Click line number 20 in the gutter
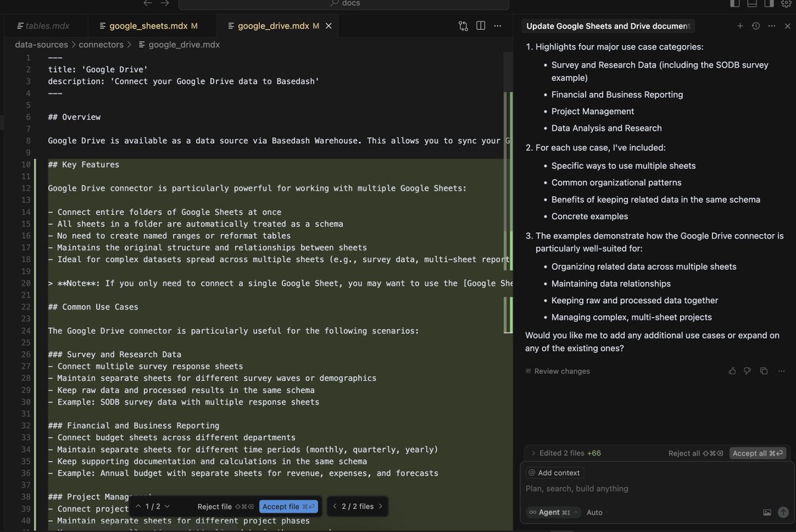The height and width of the screenshot is (532, 796). (x=26, y=283)
